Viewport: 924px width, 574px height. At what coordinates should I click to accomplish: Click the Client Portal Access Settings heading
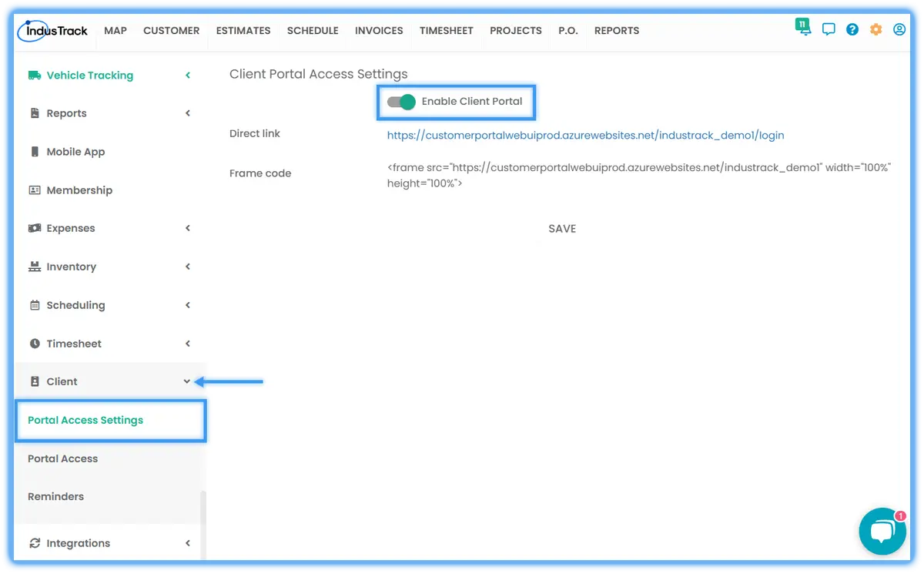point(319,75)
